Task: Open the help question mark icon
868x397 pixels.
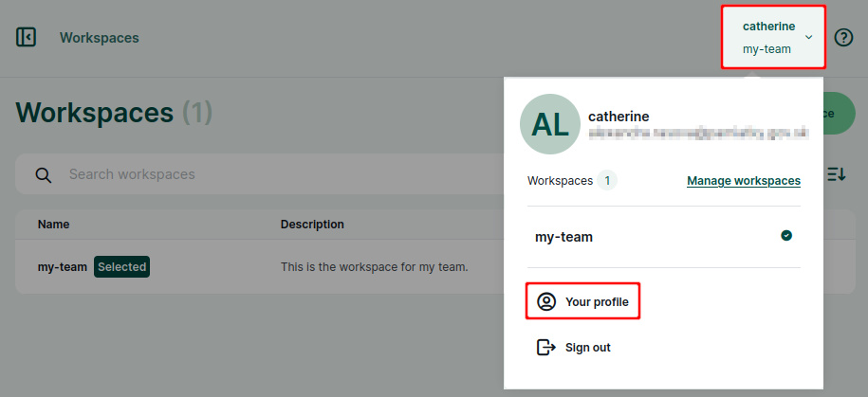Action: point(843,38)
